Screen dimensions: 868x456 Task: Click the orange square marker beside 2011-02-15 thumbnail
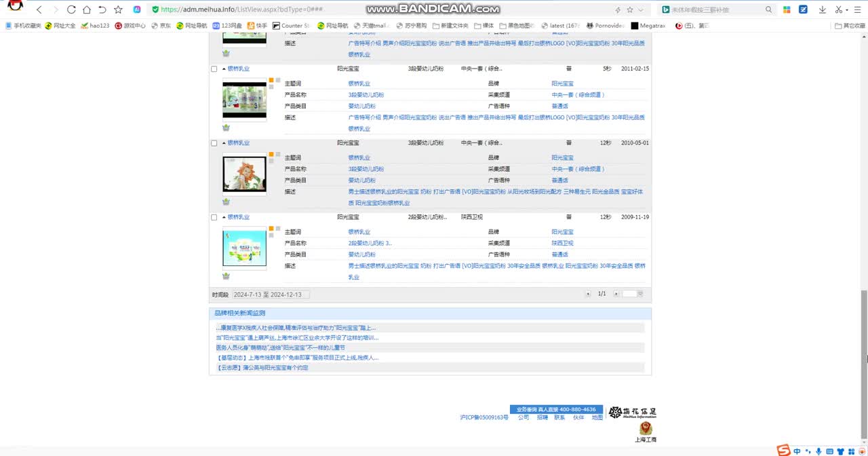[271, 80]
